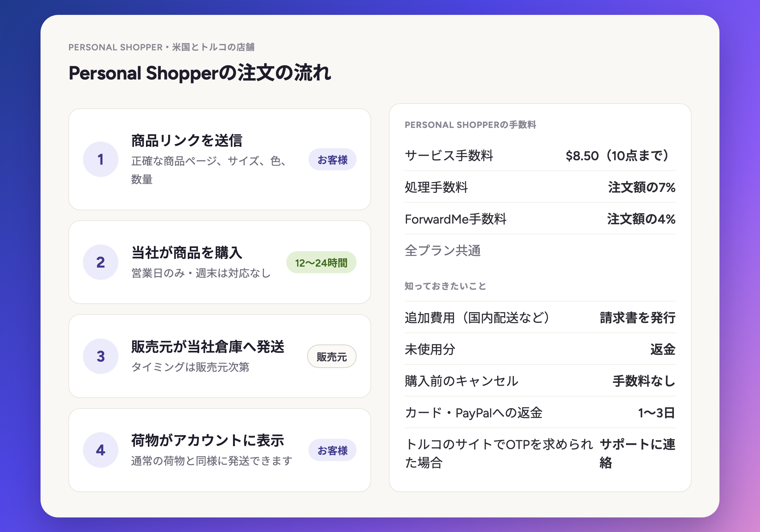Image resolution: width=760 pixels, height=532 pixels.
Task: Click 通常の荷物と同様に発送できます text
Action: (212, 460)
